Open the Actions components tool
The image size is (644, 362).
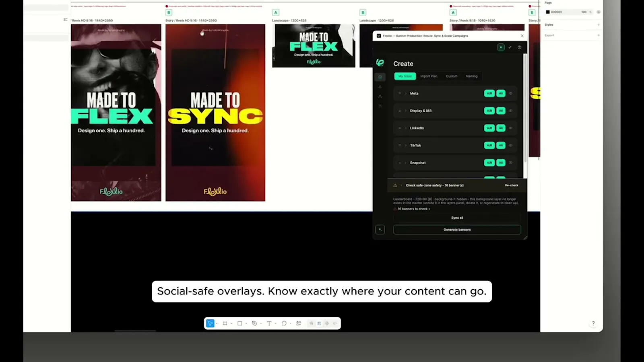click(299, 323)
